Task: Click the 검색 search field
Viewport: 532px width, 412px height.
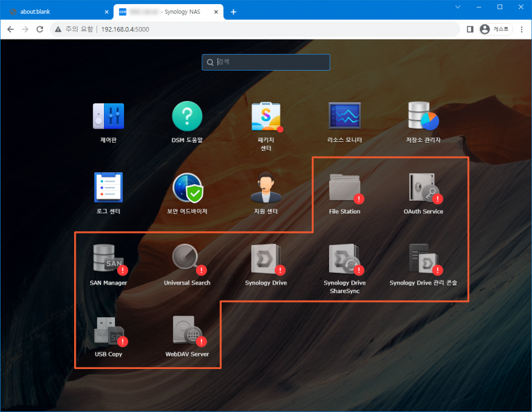Action: (266, 62)
